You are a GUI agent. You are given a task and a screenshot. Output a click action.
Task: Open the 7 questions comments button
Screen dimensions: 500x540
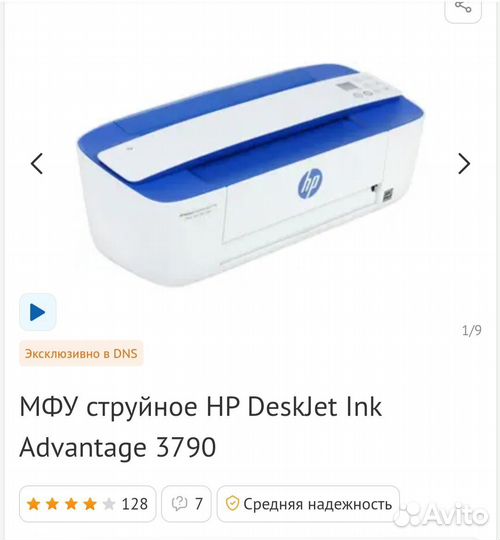pyautogui.click(x=186, y=504)
